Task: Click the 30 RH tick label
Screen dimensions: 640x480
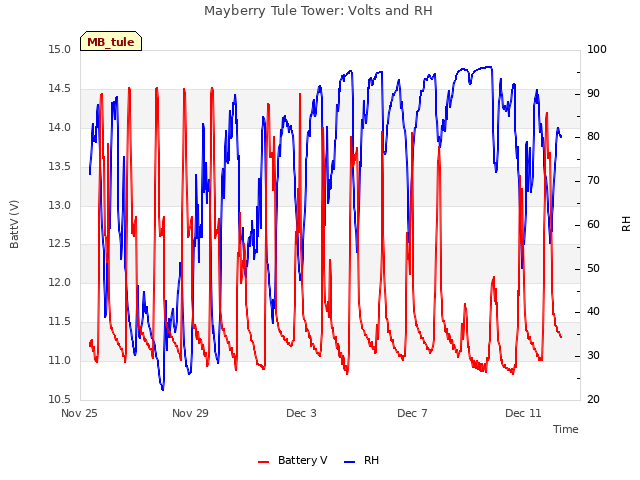Action: [x=593, y=356]
